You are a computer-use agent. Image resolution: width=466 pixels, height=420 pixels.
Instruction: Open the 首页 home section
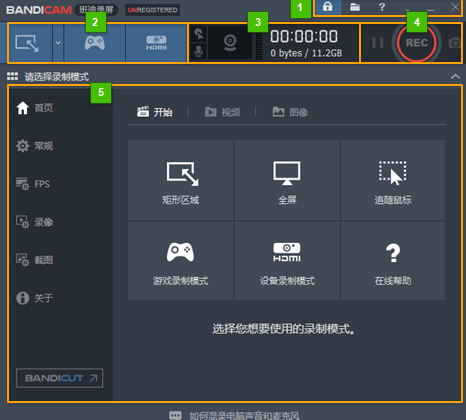(35, 108)
